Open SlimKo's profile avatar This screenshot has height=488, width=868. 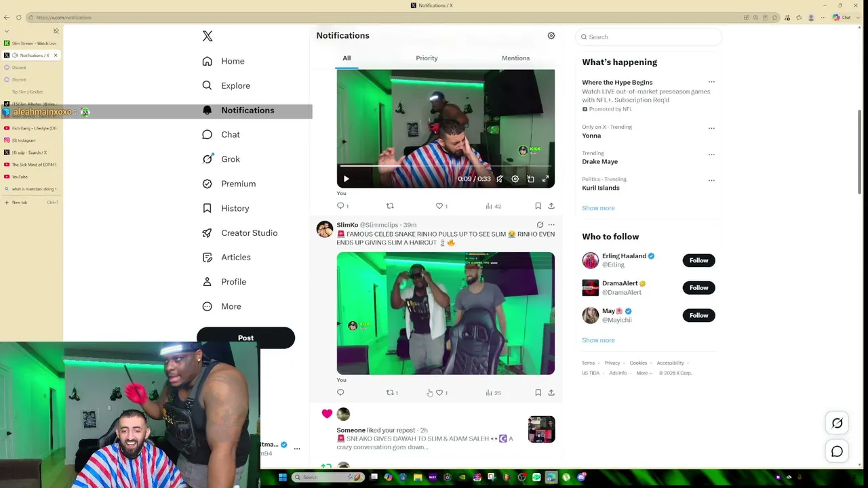(x=325, y=229)
